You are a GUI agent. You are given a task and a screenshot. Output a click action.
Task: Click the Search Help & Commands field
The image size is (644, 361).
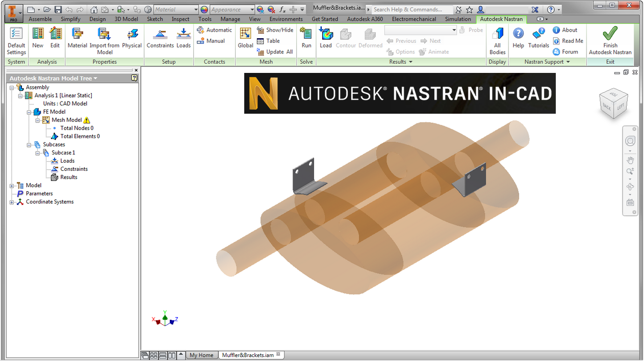click(x=412, y=9)
